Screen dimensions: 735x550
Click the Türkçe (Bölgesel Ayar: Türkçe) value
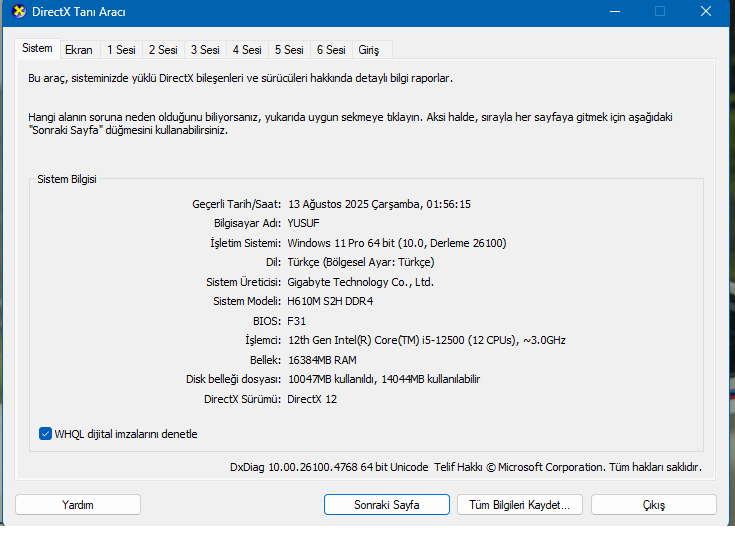(361, 262)
